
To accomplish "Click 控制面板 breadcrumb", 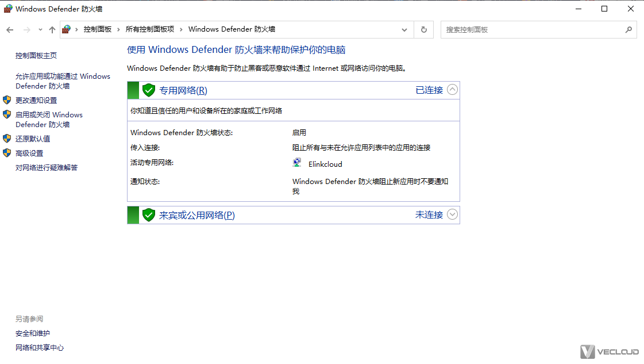I will (97, 29).
